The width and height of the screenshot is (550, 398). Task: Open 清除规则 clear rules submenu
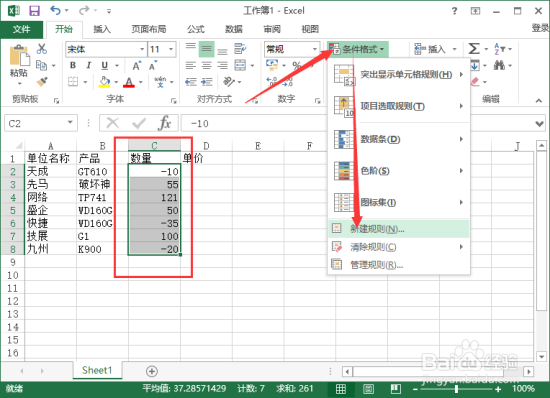(x=399, y=247)
